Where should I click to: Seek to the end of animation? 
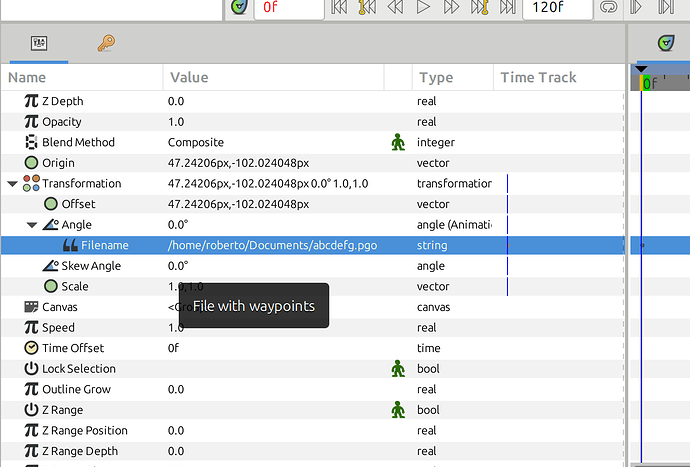[508, 7]
